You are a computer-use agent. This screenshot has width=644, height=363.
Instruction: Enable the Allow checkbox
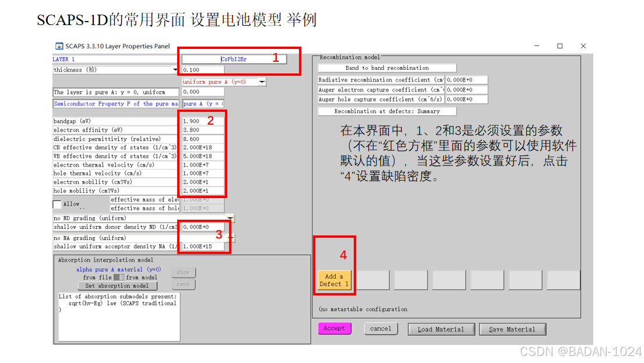(57, 204)
